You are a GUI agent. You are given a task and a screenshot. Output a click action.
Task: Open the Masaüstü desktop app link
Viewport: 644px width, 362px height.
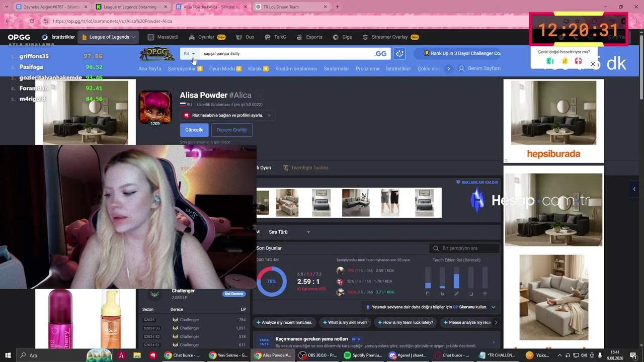pyautogui.click(x=163, y=37)
